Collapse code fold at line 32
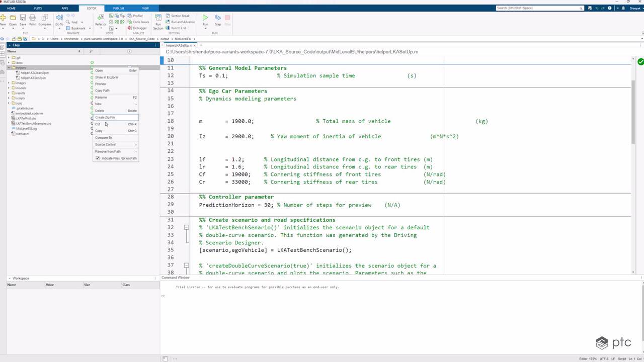This screenshot has width=644, height=362. coord(186,227)
